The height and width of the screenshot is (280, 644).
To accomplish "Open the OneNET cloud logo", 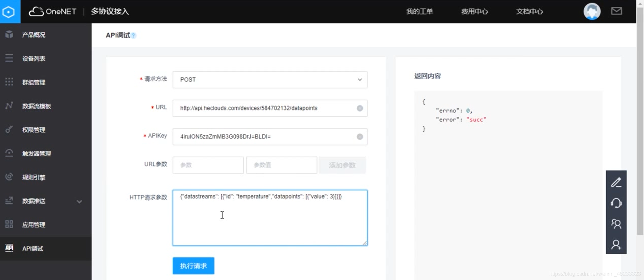I will pyautogui.click(x=53, y=11).
